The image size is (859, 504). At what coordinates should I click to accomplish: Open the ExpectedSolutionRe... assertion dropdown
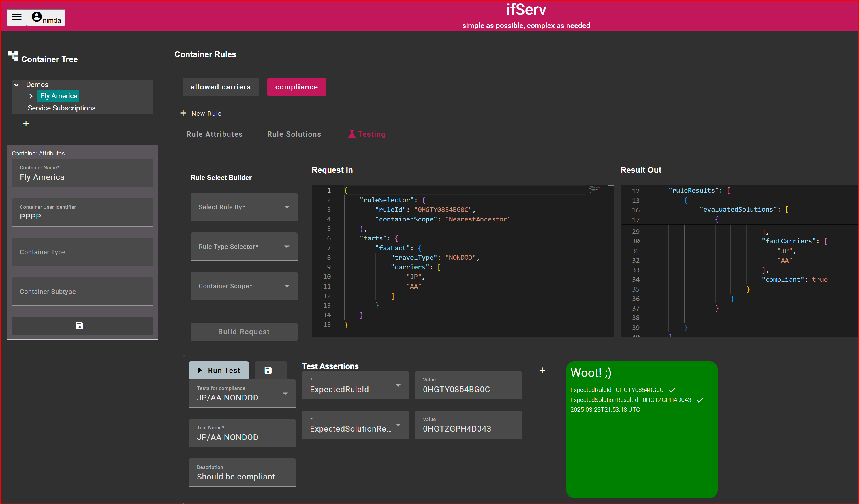(x=355, y=425)
